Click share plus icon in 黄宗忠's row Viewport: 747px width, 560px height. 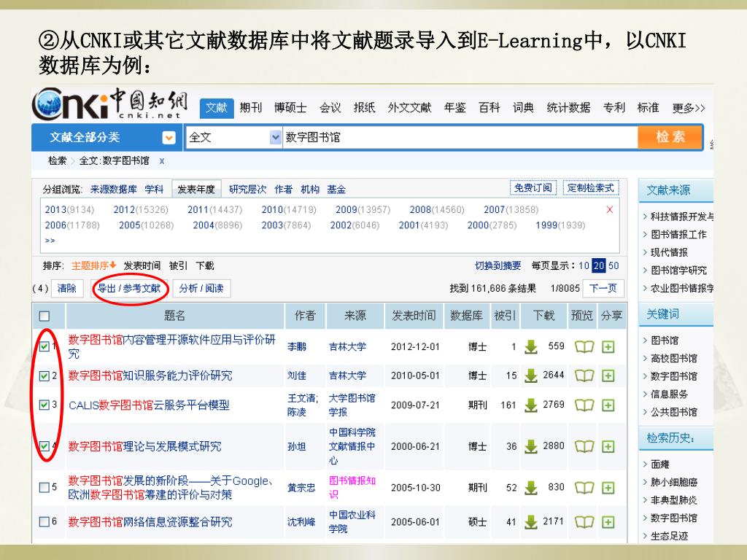[608, 488]
